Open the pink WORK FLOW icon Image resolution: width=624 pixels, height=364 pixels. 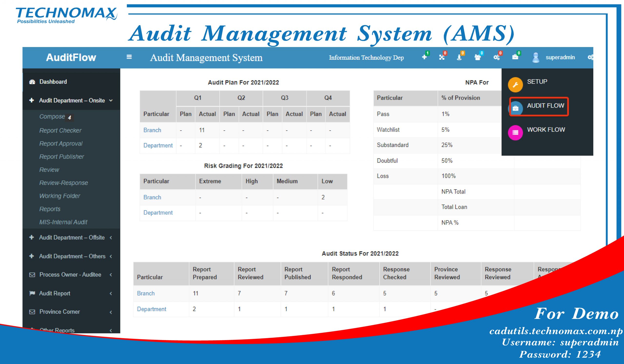(x=515, y=133)
